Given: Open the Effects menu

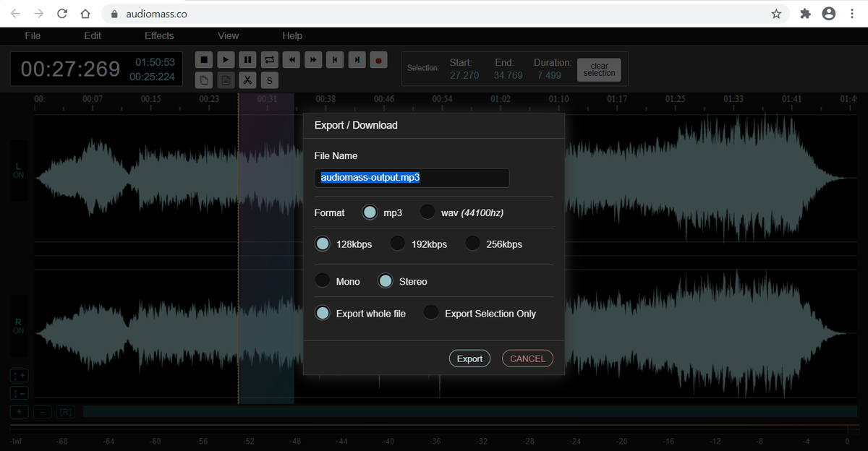Looking at the screenshot, I should [x=159, y=35].
